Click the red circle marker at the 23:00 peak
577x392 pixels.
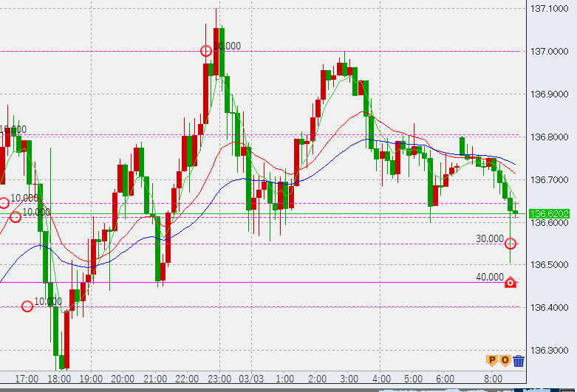click(x=207, y=51)
